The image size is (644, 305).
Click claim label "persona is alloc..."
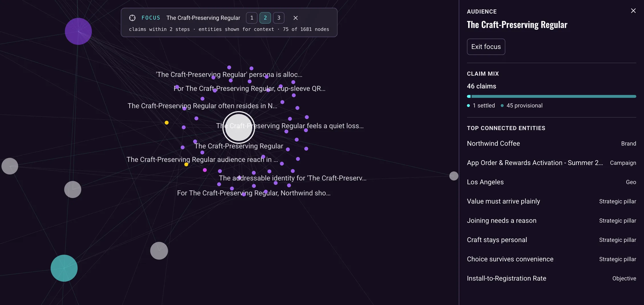coord(229,75)
